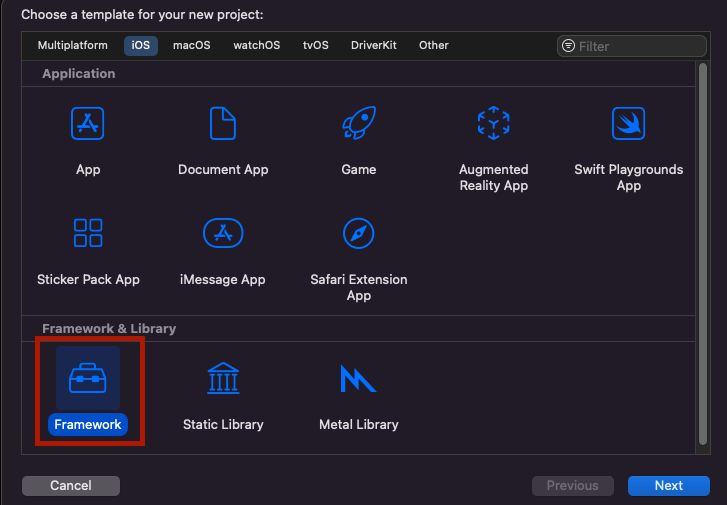Click the filter icon in search field

[568, 46]
